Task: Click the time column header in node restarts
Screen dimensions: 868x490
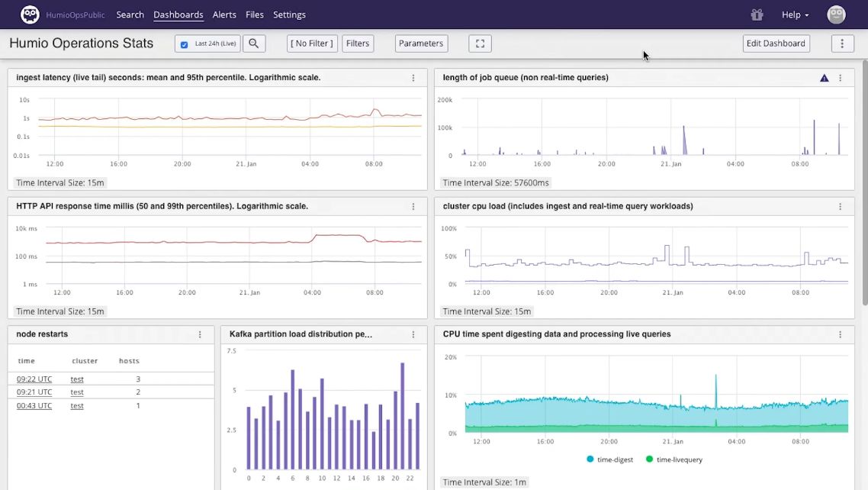Action: [x=26, y=361]
